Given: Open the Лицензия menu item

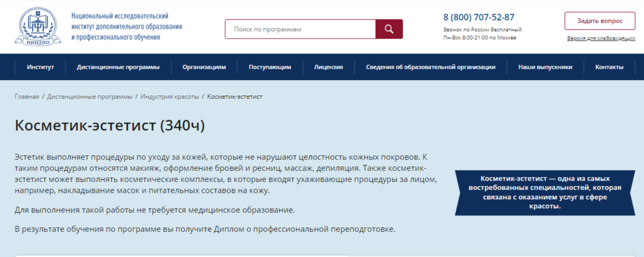Looking at the screenshot, I should pos(328,67).
